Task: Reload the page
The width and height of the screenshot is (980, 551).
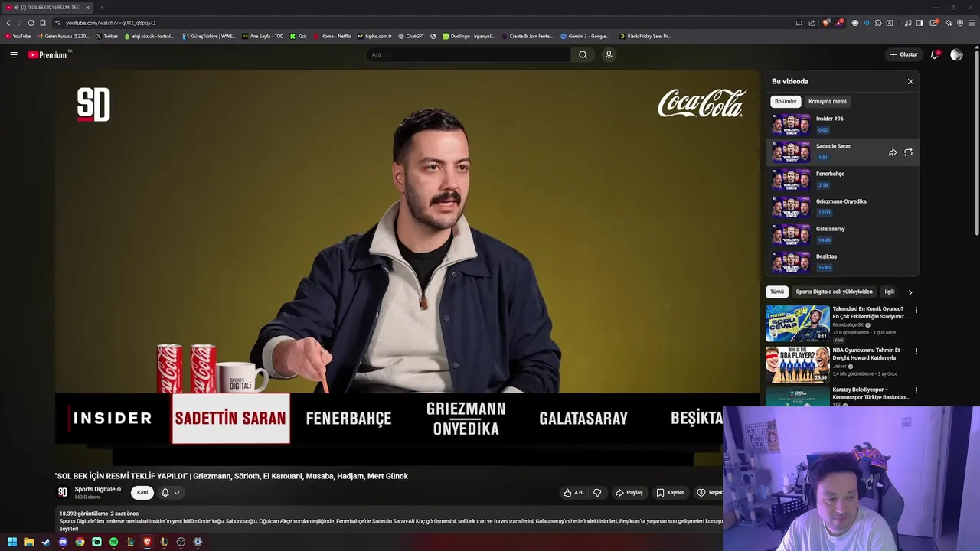Action: [x=31, y=23]
